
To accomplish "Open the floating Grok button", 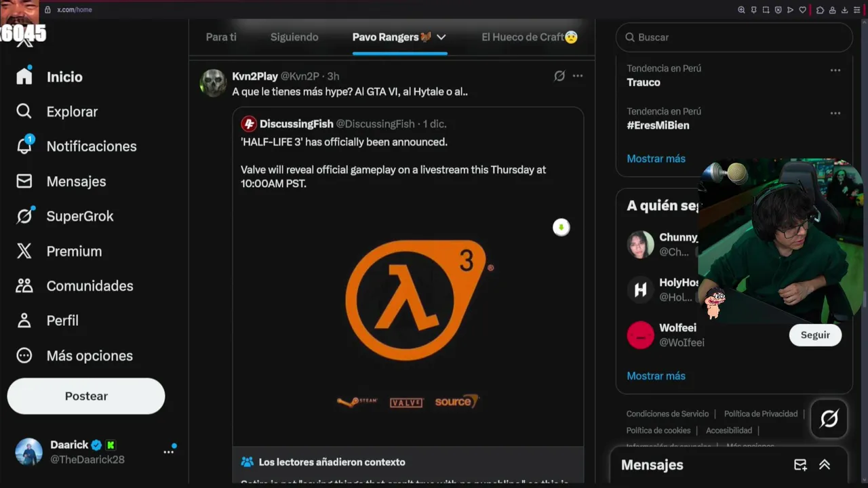I will [829, 419].
